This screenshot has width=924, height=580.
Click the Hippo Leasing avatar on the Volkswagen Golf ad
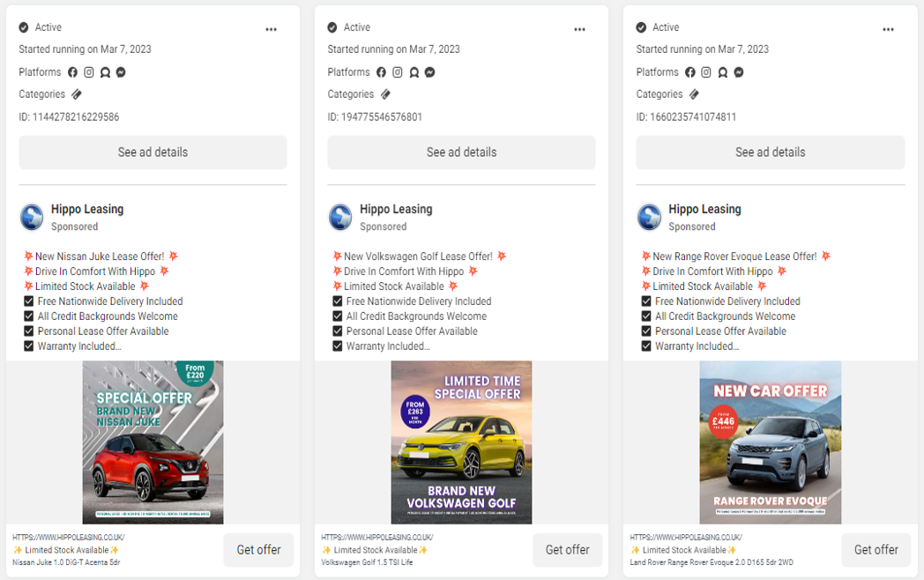click(340, 217)
